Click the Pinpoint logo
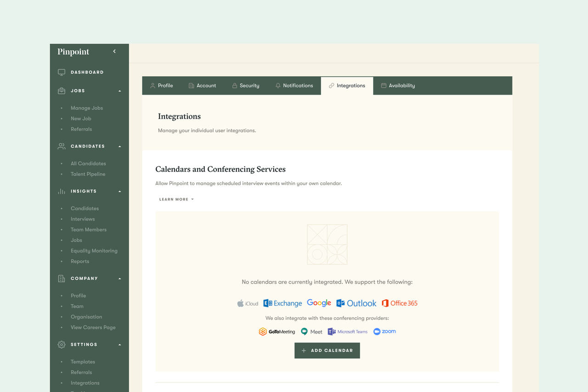 click(73, 52)
